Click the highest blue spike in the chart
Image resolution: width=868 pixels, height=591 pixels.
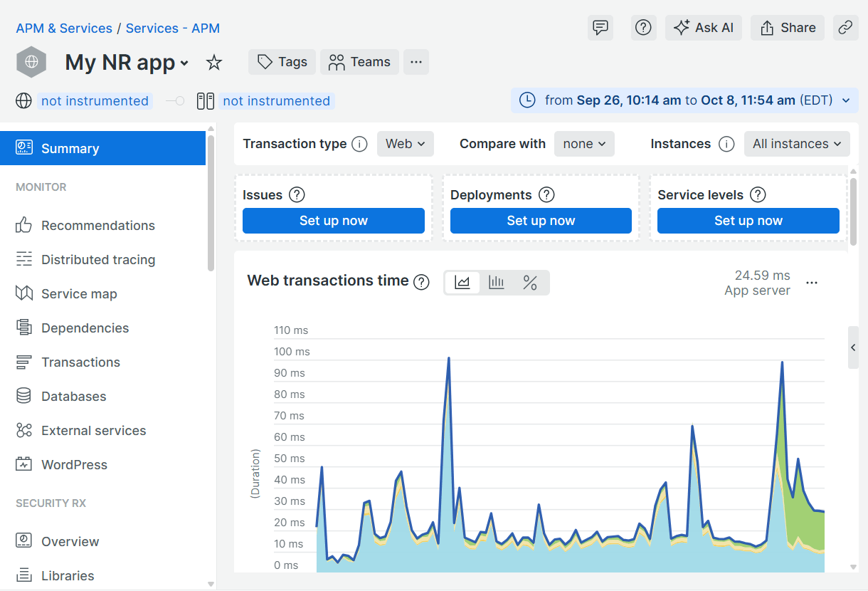(449, 358)
